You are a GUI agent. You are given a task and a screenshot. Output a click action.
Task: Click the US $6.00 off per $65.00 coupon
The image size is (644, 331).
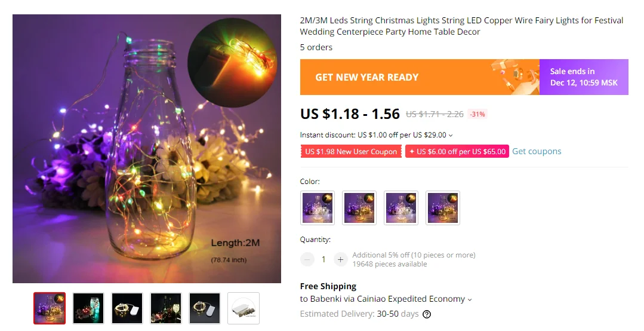coord(457,151)
